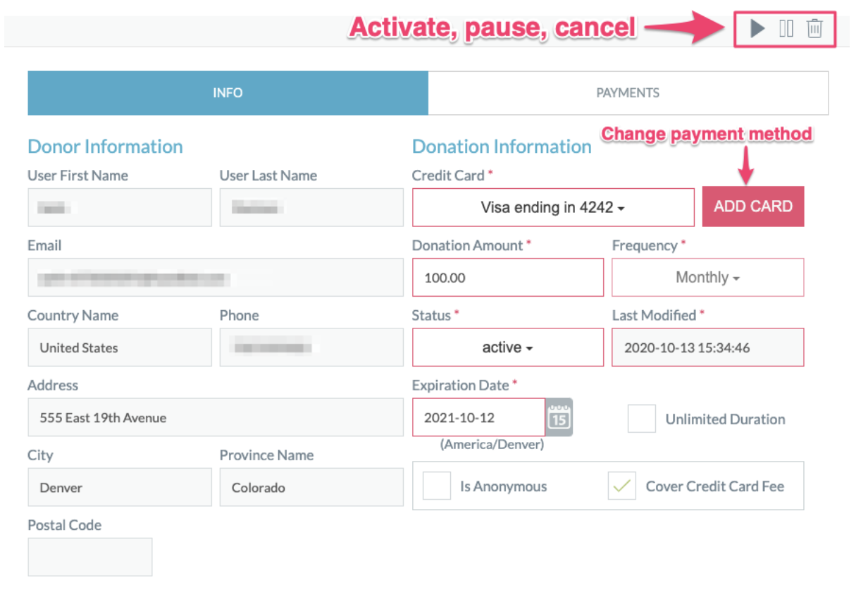Screen dimensions: 868x592
Task: Click the Postal Code field
Action: [89, 557]
